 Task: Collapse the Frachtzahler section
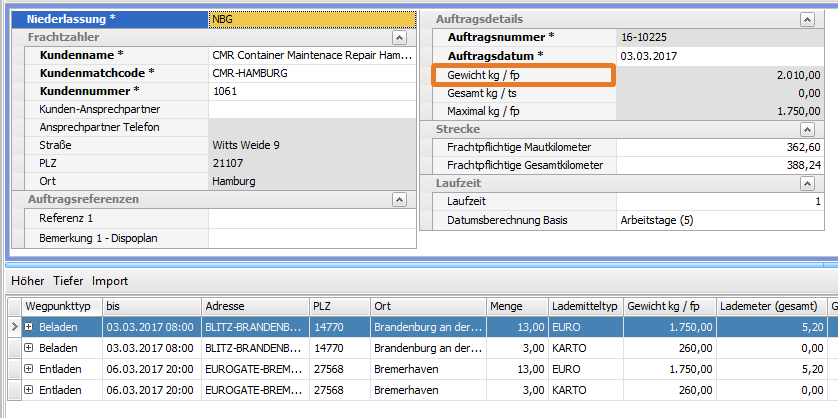399,37
